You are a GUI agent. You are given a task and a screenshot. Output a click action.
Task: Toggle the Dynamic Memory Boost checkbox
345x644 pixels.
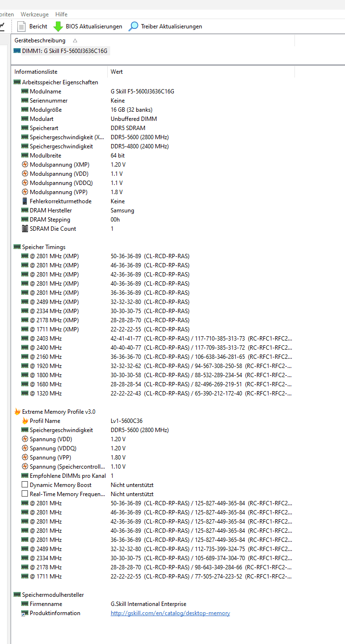(25, 485)
